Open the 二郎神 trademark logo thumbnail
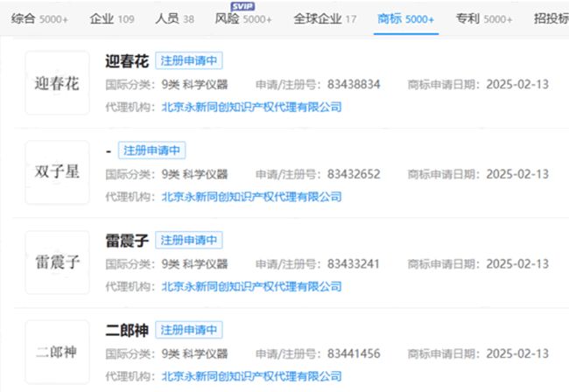 [57, 352]
